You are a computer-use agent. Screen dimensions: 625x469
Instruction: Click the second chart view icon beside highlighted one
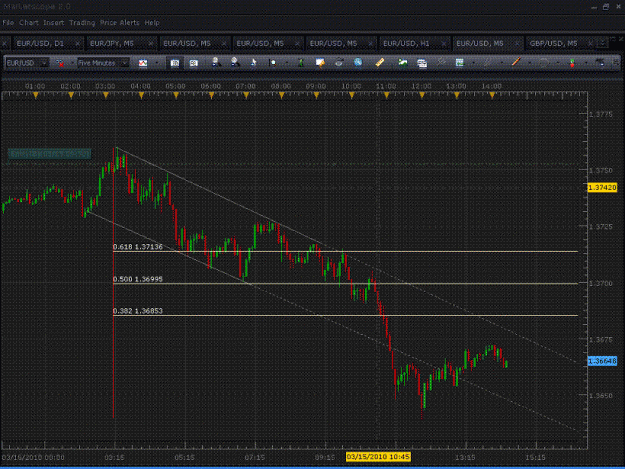(x=193, y=63)
